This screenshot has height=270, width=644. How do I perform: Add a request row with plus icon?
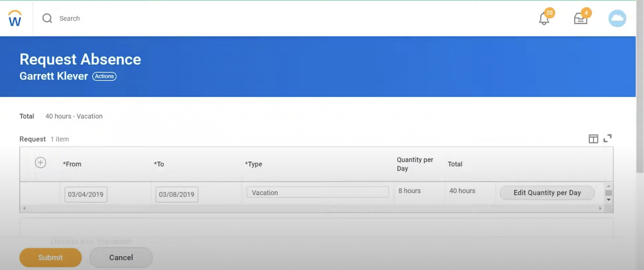coord(41,163)
